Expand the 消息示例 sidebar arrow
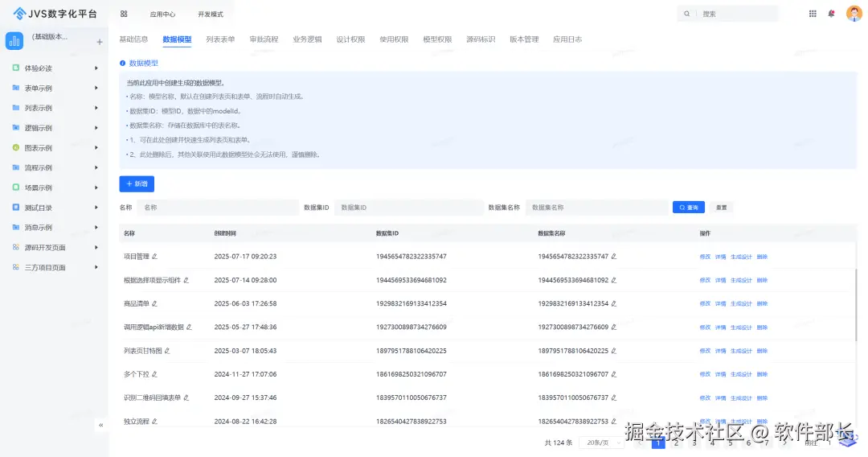Viewport: 868px width, 457px height. pos(96,228)
